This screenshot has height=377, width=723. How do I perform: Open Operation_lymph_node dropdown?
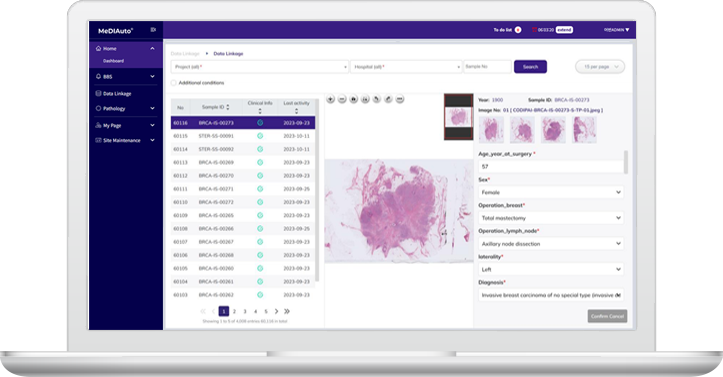click(x=551, y=244)
